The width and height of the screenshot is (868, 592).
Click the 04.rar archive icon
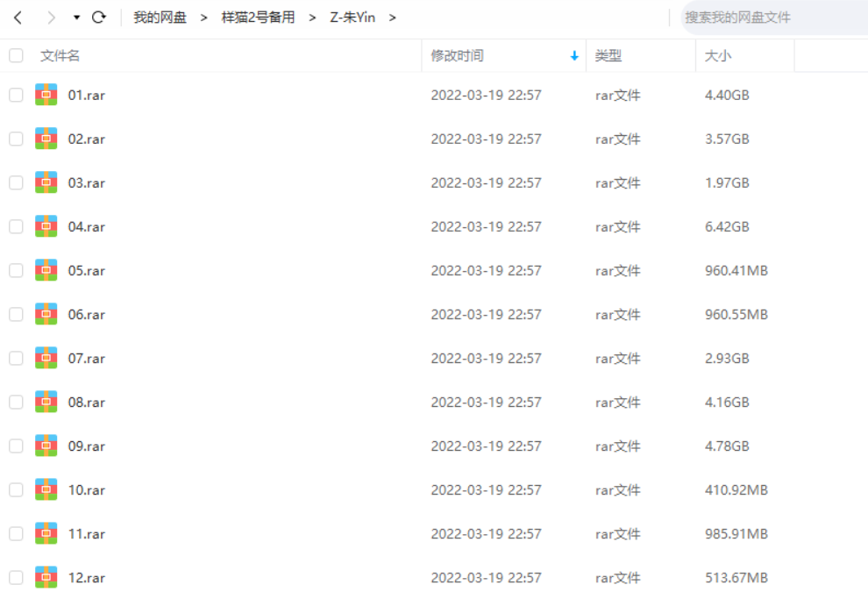coord(46,226)
